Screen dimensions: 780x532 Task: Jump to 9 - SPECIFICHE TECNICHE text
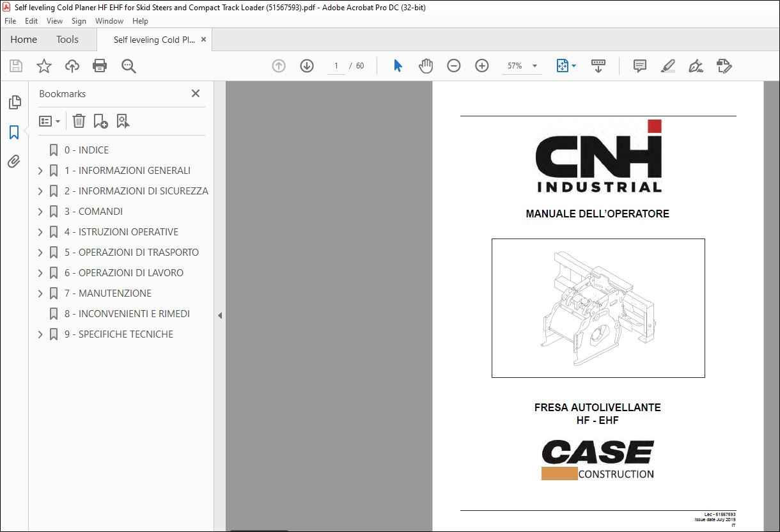point(119,334)
